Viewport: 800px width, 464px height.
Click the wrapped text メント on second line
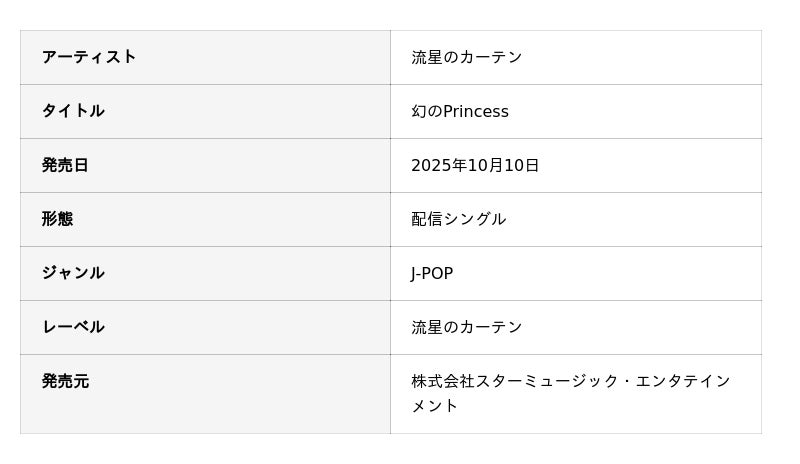point(435,405)
